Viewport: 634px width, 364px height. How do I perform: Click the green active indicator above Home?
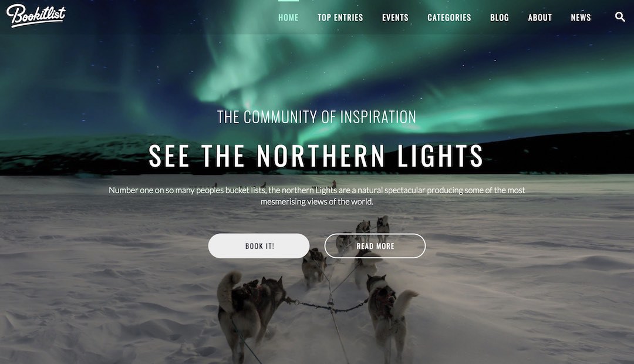pyautogui.click(x=288, y=1)
